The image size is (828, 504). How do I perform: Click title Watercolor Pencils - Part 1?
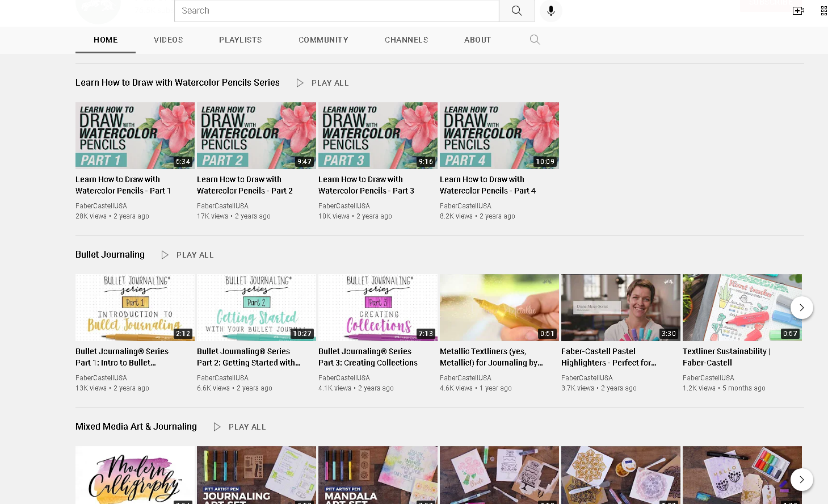pos(123,185)
